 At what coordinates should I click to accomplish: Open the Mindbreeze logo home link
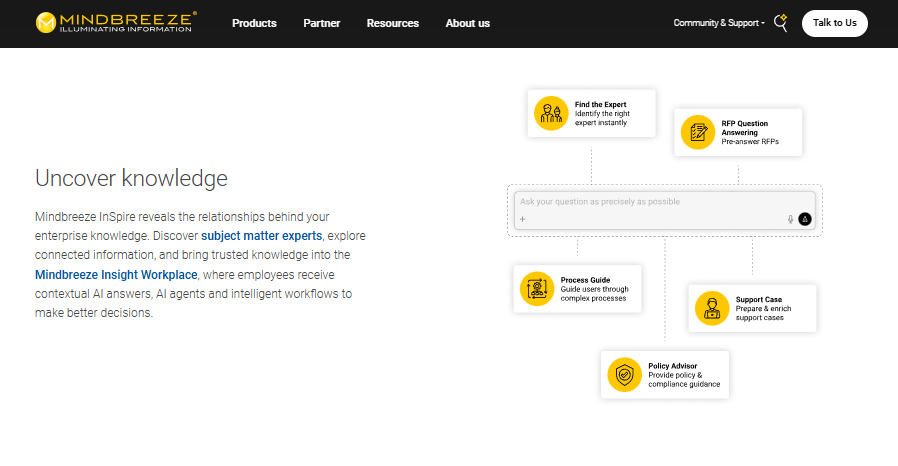pos(116,23)
